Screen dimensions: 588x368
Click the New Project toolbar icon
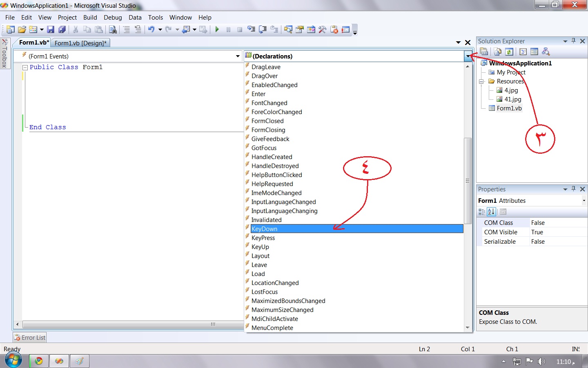point(11,29)
